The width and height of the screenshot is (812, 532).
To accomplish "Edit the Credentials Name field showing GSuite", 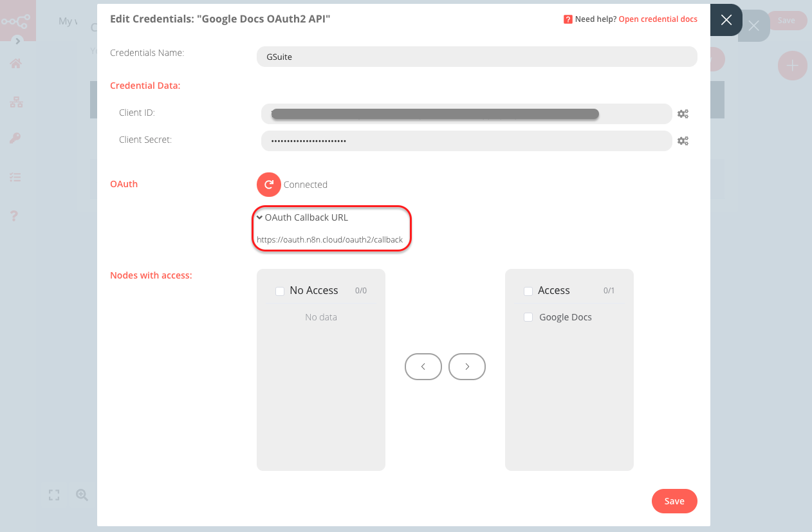I will 477,57.
